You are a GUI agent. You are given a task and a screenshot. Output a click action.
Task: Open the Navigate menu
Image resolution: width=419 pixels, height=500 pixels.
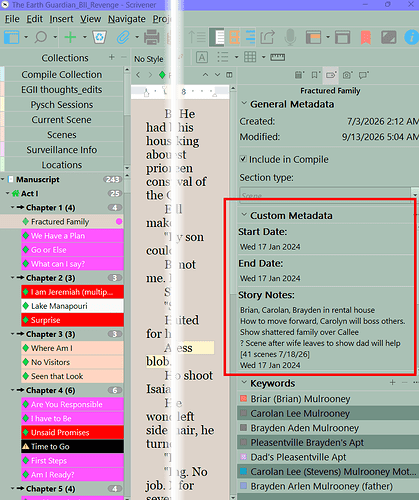click(127, 19)
